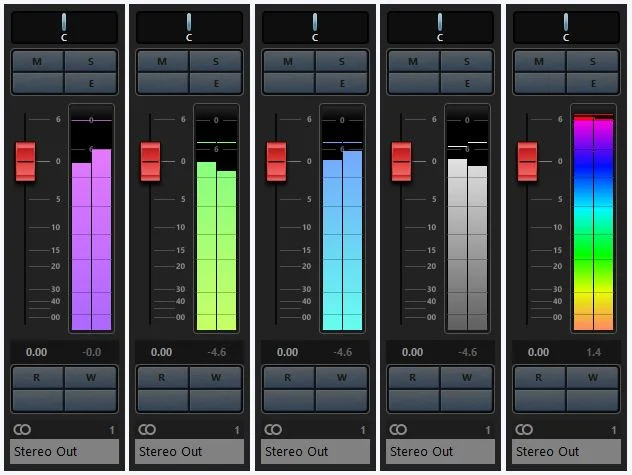Select Stereo Out name on rainbow-meter strip
632x475 pixels.
566,451
